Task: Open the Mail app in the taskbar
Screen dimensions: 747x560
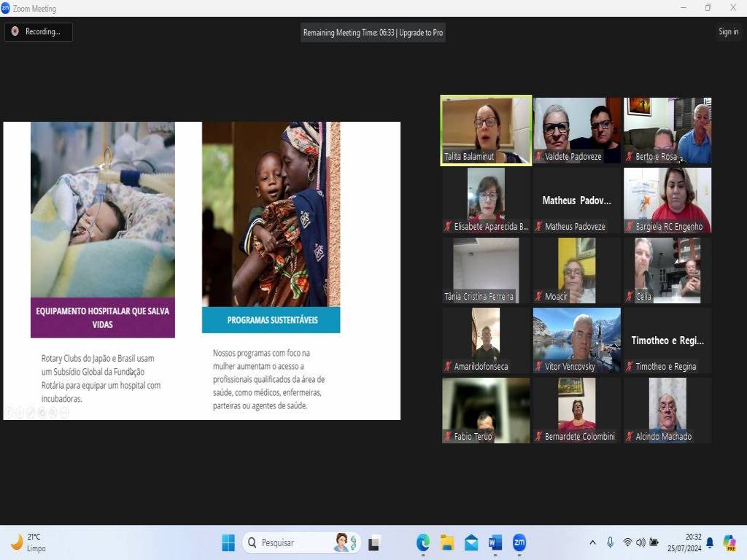Action: [471, 542]
